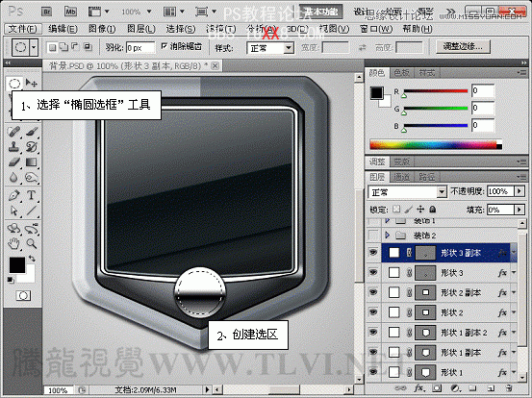Hide the 形状 1 副本 2 layer
The image size is (532, 398).
(373, 333)
